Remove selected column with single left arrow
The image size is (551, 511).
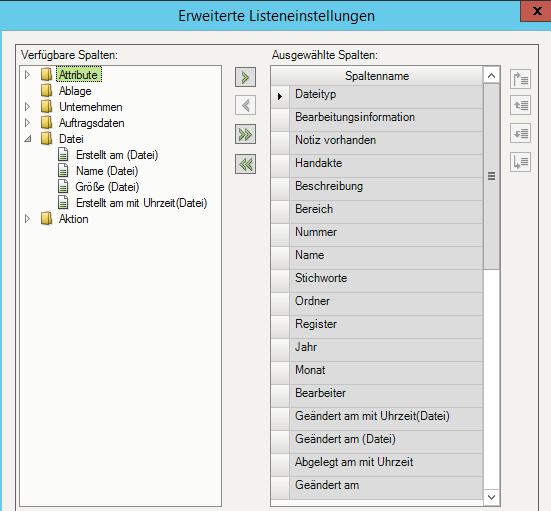[x=245, y=105]
